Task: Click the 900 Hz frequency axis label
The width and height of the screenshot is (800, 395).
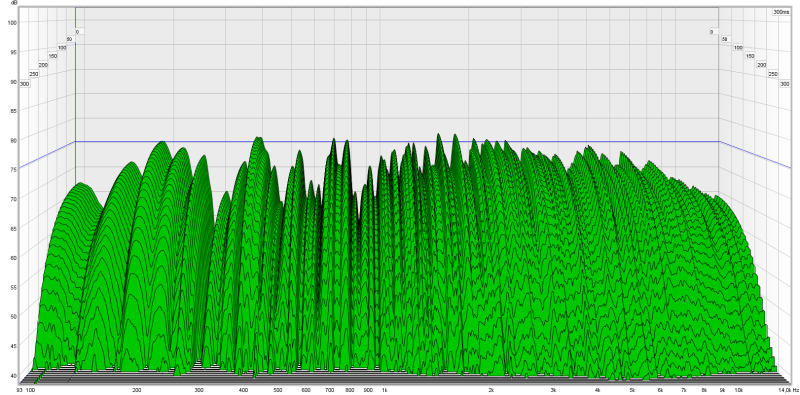Action: point(368,390)
